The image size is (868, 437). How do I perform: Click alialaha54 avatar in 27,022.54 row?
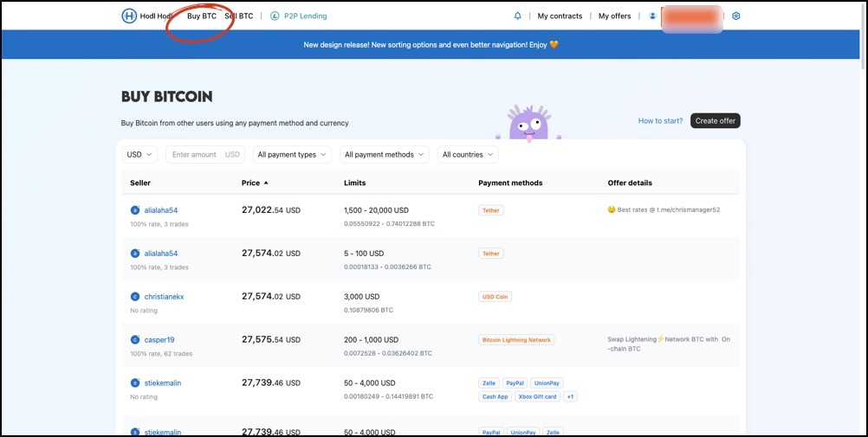[135, 210]
